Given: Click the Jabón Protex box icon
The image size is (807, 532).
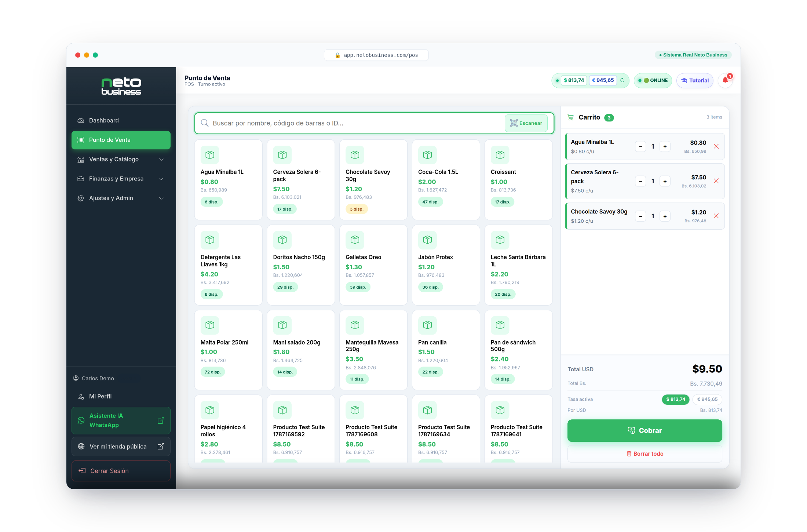Looking at the screenshot, I should (x=427, y=240).
